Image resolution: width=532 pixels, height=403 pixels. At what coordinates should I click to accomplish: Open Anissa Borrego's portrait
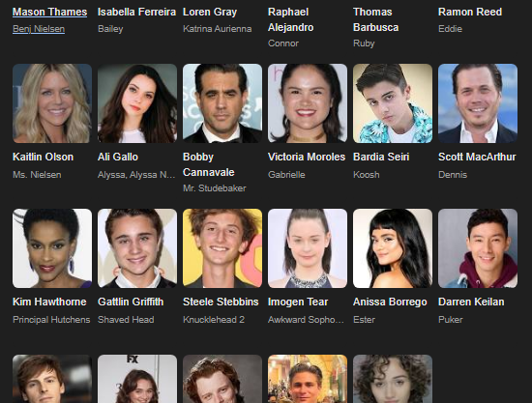click(x=393, y=248)
